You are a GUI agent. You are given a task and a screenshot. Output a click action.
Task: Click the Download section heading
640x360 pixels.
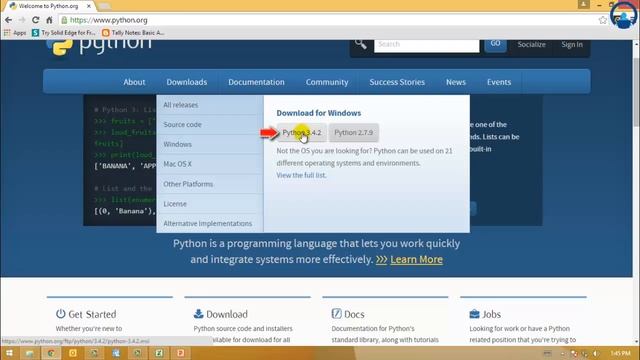point(227,314)
